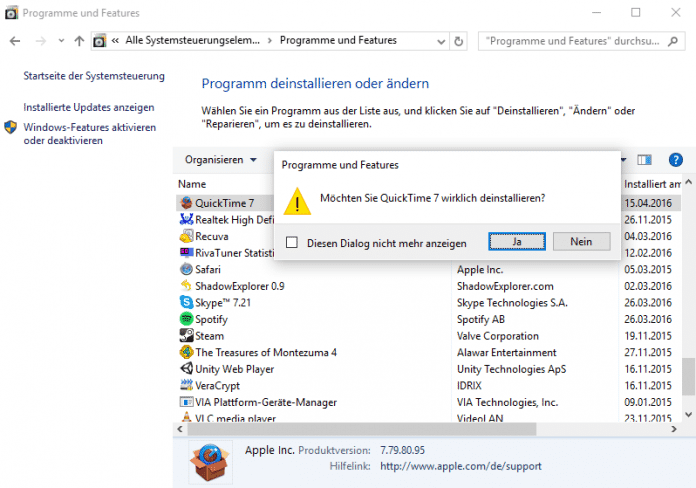Click the 'Programme und Features' breadcrumb
The image size is (696, 488).
tap(338, 41)
